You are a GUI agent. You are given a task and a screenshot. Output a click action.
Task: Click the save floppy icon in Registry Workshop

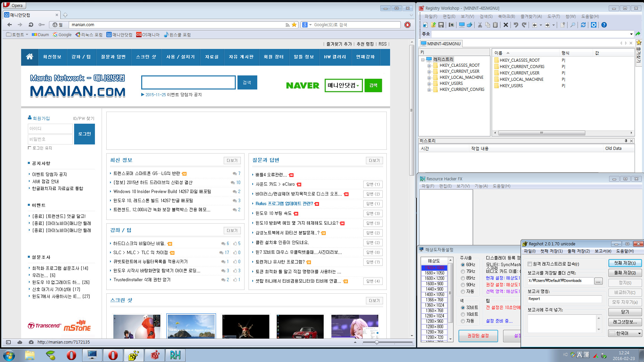point(441,25)
